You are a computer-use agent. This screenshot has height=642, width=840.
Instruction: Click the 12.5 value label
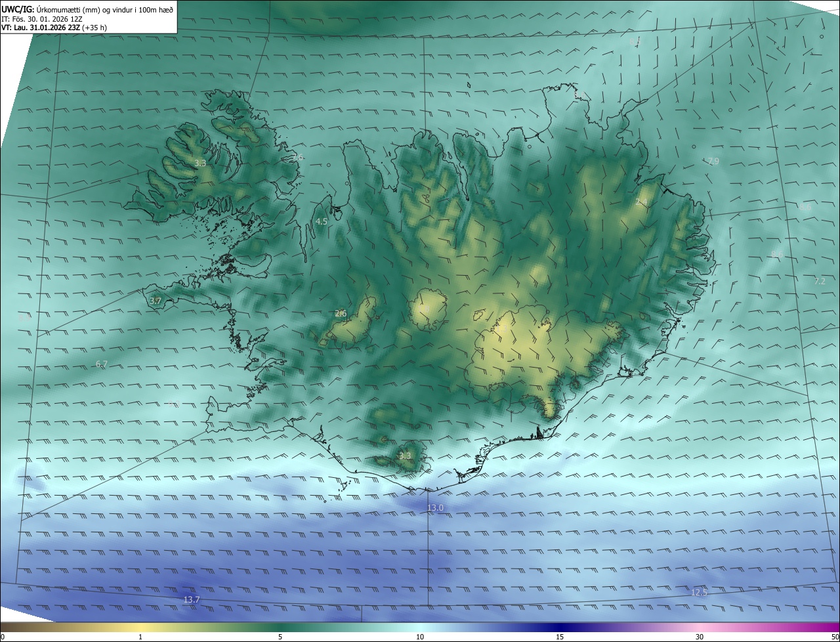pos(700,593)
